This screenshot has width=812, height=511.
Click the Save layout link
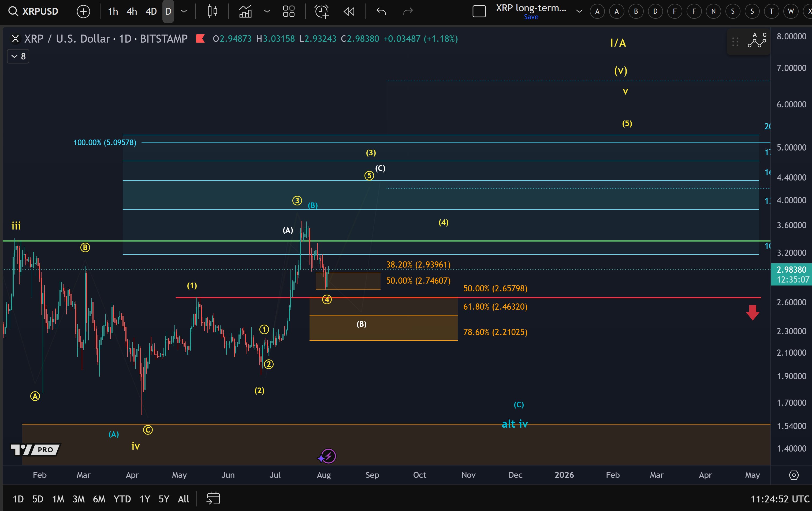pyautogui.click(x=531, y=17)
